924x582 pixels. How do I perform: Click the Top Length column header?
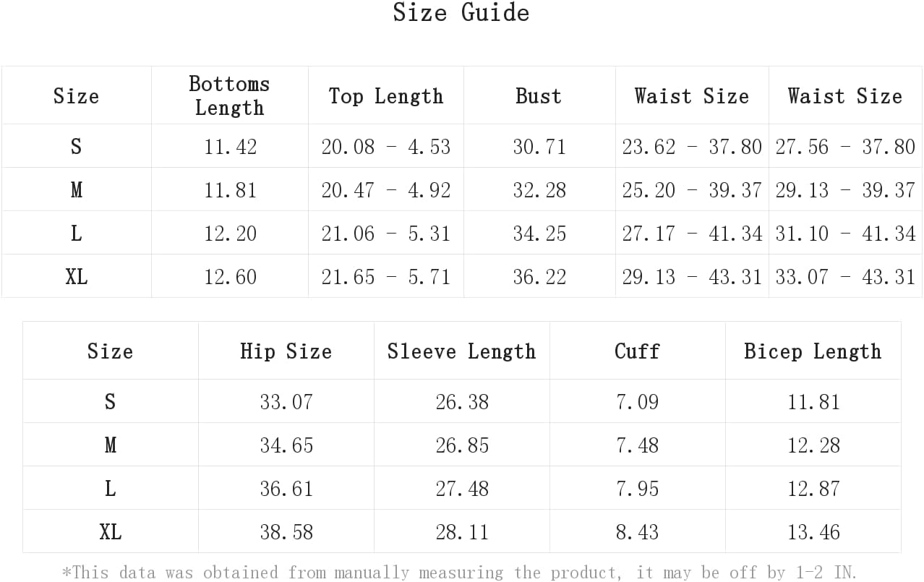(x=386, y=96)
